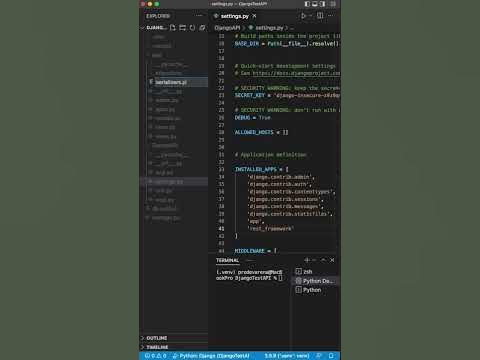Switch to the Python terminal entry
Screen dimensions: 480x360
(315, 290)
